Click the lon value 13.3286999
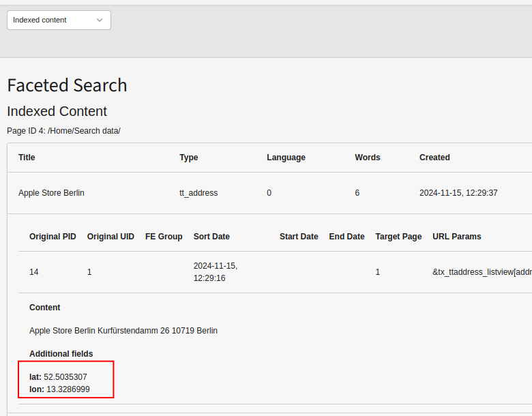 coord(68,389)
